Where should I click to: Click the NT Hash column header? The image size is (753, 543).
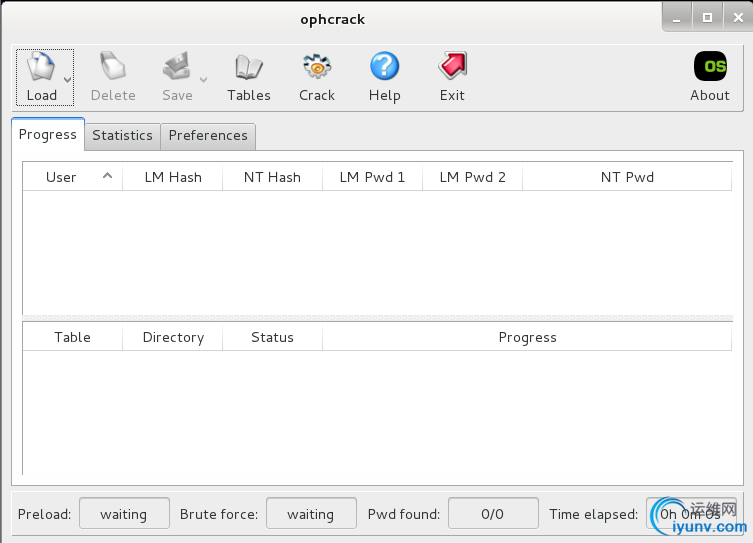pos(272,177)
